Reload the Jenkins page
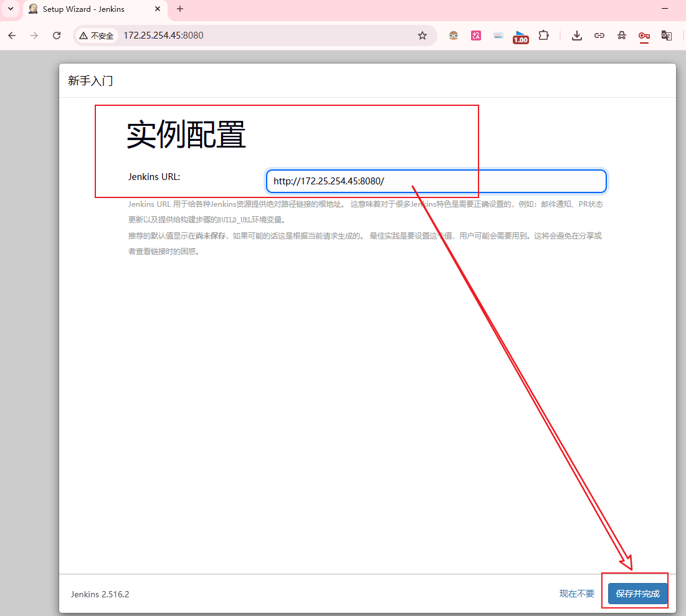The height and width of the screenshot is (616, 686). [x=57, y=36]
